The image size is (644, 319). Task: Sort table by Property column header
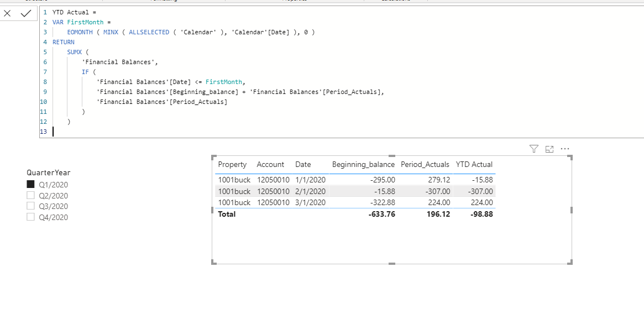tap(233, 165)
